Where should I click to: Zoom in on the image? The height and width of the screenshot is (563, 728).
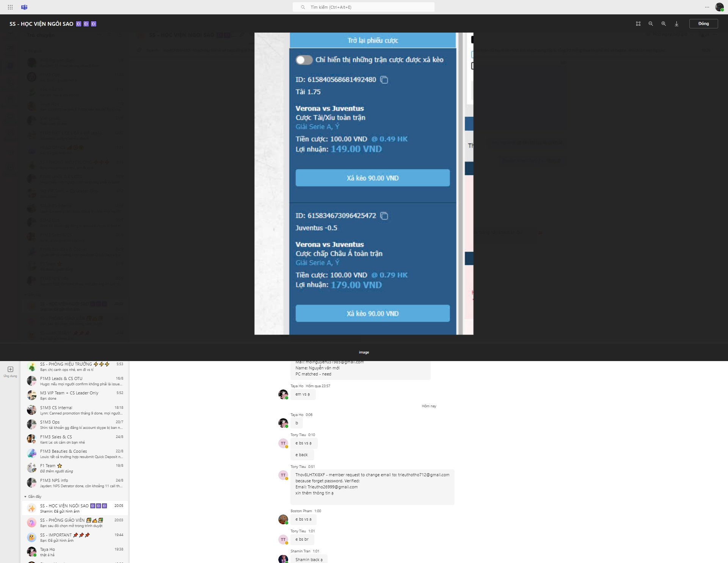click(664, 23)
